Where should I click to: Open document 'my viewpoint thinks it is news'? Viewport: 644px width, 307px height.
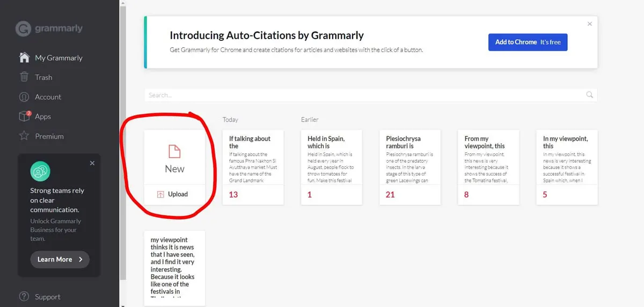[174, 268]
